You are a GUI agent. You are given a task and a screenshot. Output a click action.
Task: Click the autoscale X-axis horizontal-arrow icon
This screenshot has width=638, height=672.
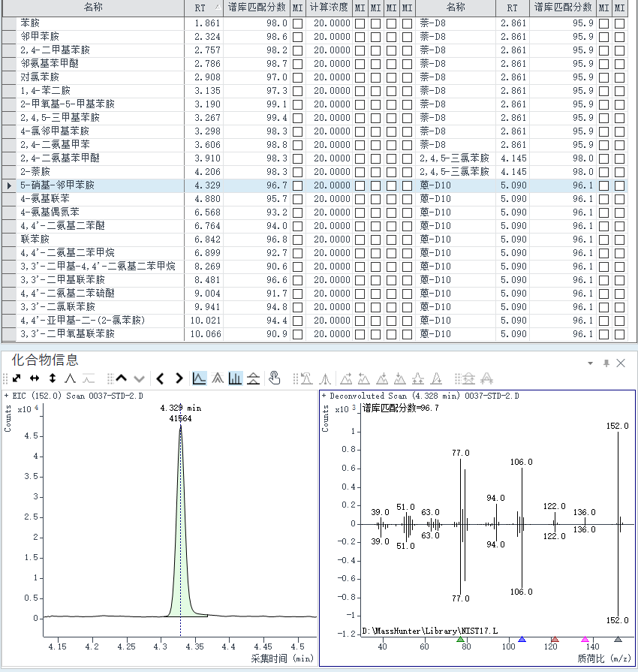pyautogui.click(x=35, y=378)
